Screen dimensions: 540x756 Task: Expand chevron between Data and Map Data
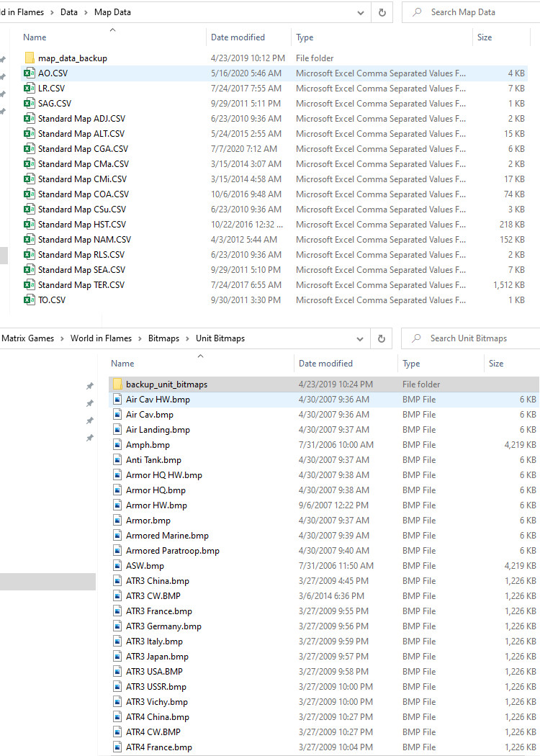86,12
